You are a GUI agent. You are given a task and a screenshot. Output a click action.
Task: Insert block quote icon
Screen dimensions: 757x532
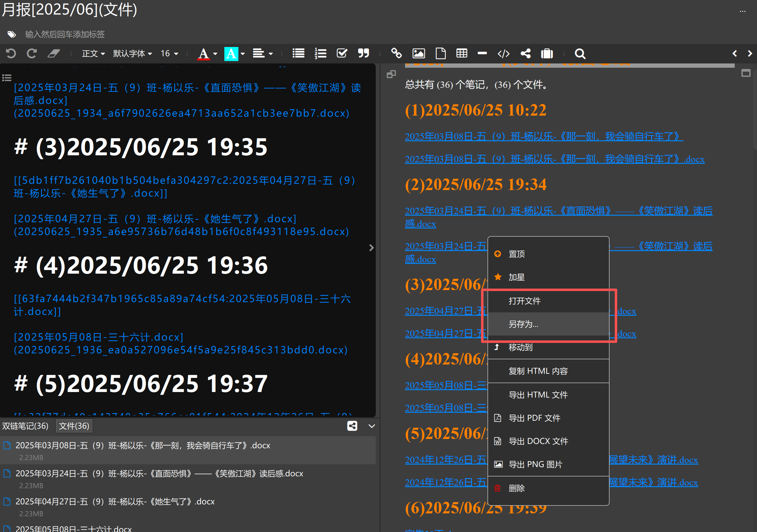(364, 53)
